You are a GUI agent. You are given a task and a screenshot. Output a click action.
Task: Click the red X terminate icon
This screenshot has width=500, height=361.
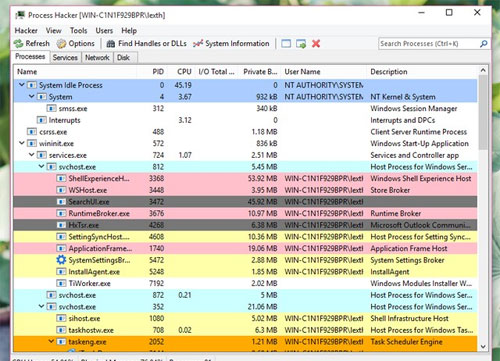point(316,44)
